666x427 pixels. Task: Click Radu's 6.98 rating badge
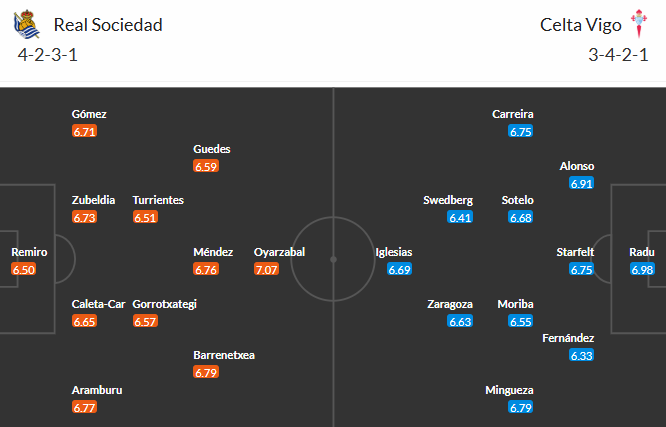point(643,269)
